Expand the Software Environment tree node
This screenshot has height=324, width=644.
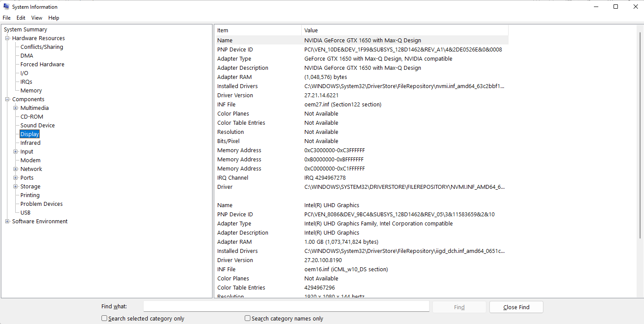tap(7, 222)
